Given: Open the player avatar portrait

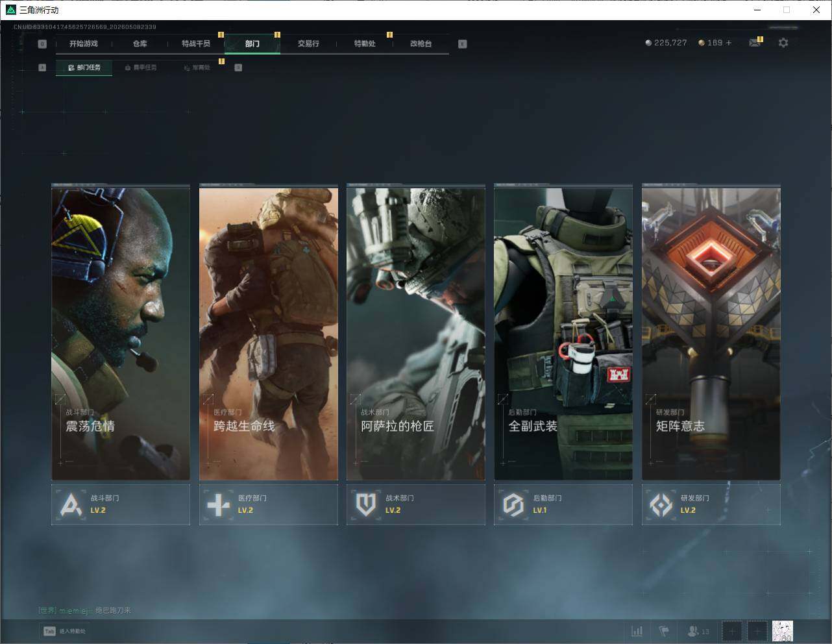Looking at the screenshot, I should [783, 631].
